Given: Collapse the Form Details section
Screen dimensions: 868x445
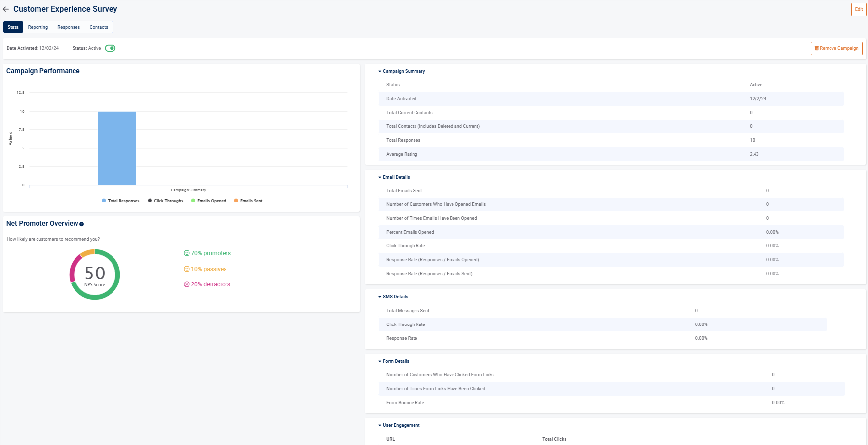Looking at the screenshot, I should point(380,361).
